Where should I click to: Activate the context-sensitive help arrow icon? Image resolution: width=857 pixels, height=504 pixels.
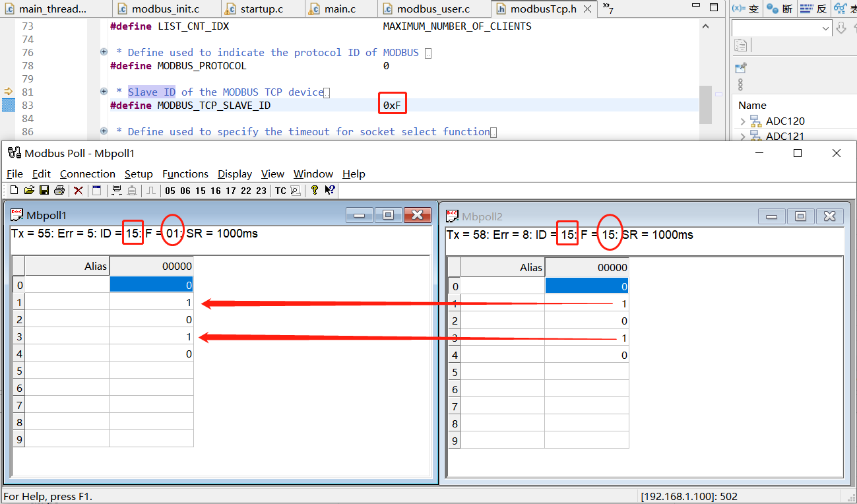pyautogui.click(x=329, y=190)
